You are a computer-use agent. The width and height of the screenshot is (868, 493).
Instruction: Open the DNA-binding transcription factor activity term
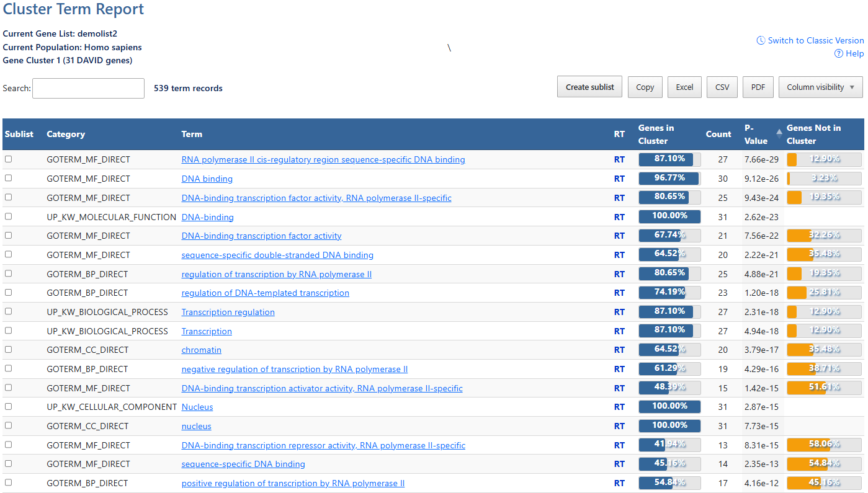click(261, 236)
